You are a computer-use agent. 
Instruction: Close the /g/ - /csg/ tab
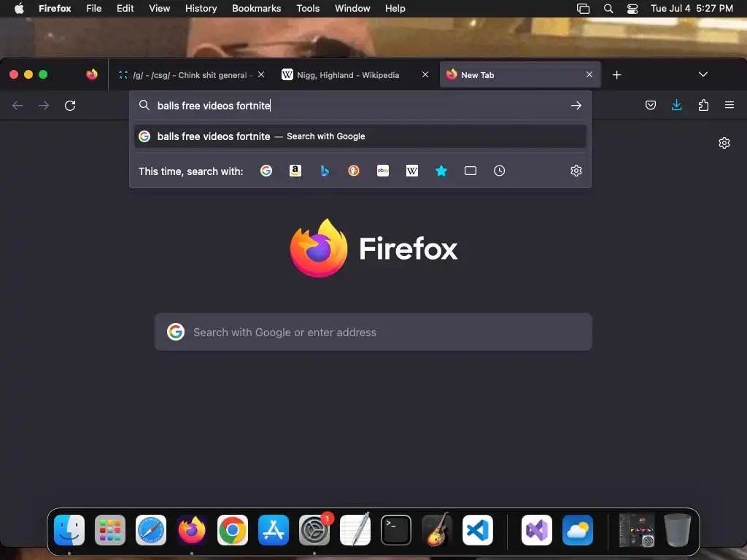tap(261, 75)
